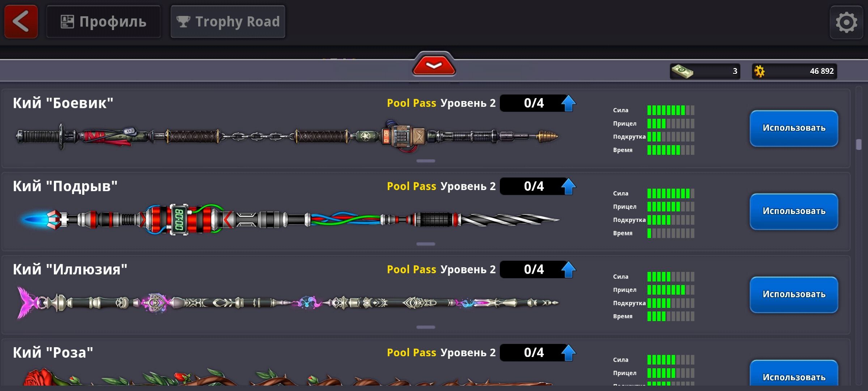Click blue upgrade arrow for Кий "Боевик"
Screen dimensions: 868x391
tap(569, 104)
